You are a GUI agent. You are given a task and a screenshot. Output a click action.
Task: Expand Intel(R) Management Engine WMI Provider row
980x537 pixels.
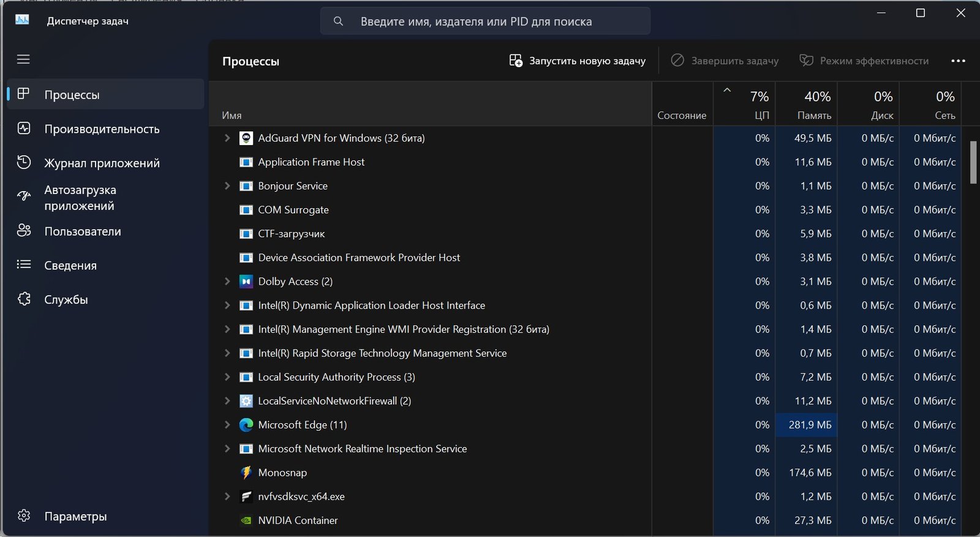coord(227,329)
